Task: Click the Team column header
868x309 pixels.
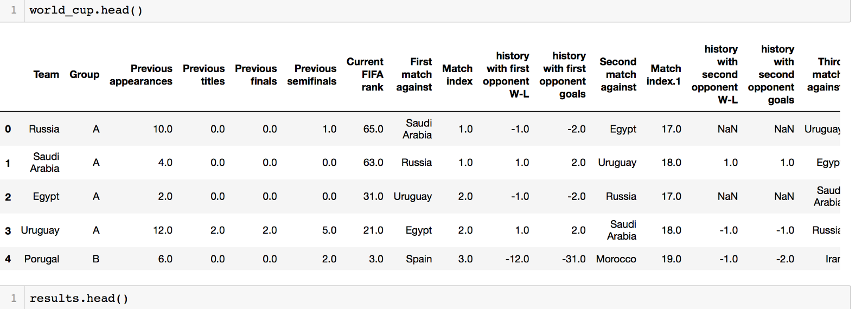Action: (x=46, y=74)
